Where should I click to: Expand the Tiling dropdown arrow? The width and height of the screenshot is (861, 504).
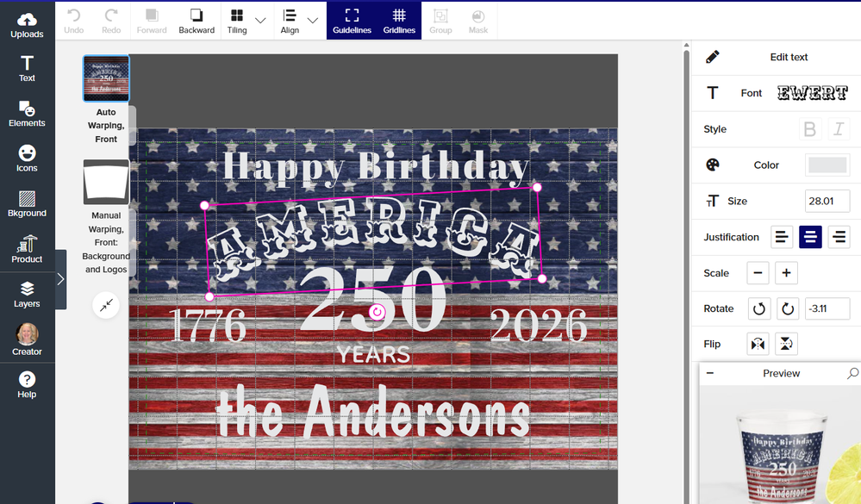click(260, 21)
